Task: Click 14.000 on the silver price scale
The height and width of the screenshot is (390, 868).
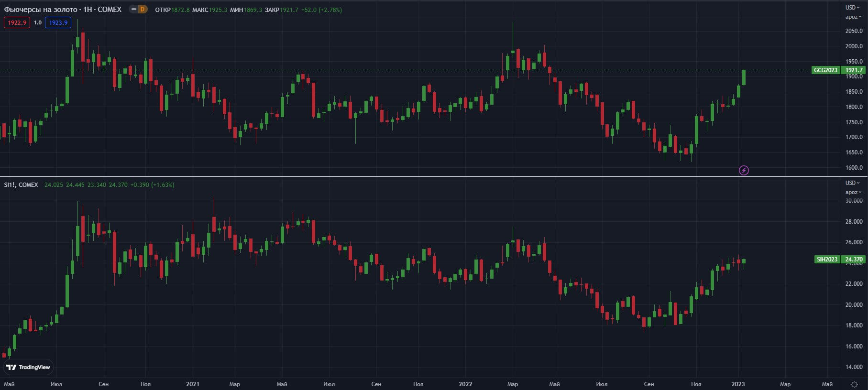Action: [854, 367]
